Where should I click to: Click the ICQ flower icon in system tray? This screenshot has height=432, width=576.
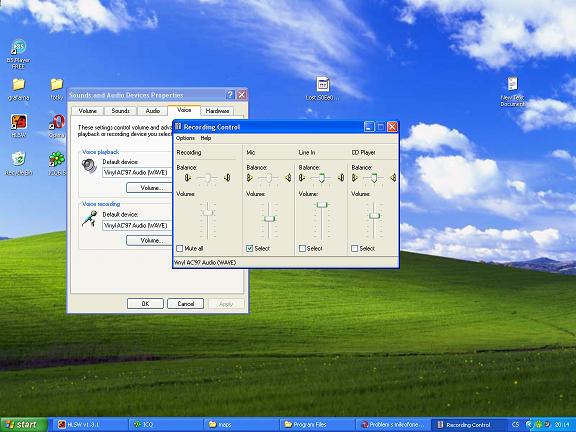tap(539, 424)
